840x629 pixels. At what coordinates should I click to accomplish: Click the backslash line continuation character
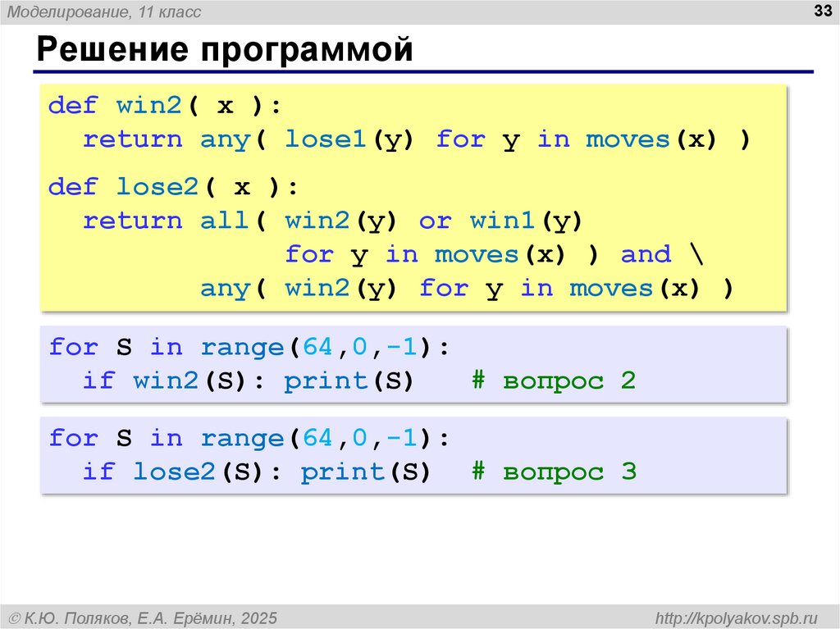(687, 254)
